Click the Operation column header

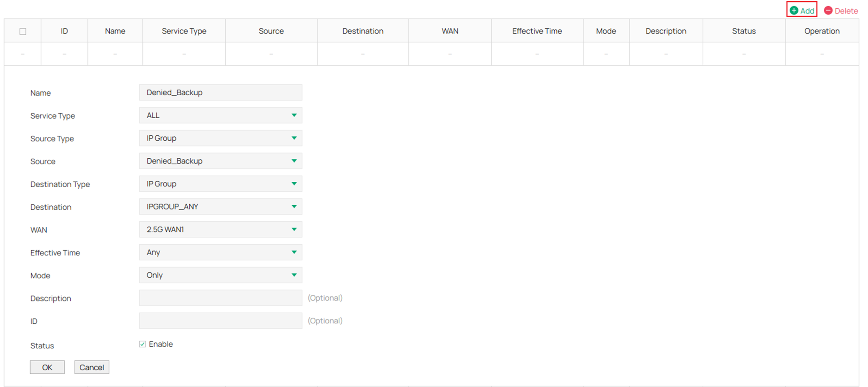(x=822, y=31)
